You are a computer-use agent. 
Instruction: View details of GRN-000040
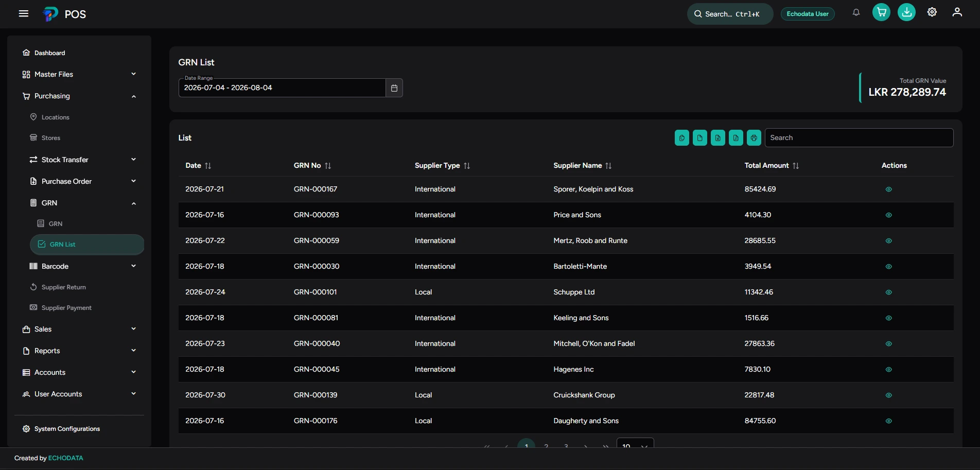pos(888,344)
